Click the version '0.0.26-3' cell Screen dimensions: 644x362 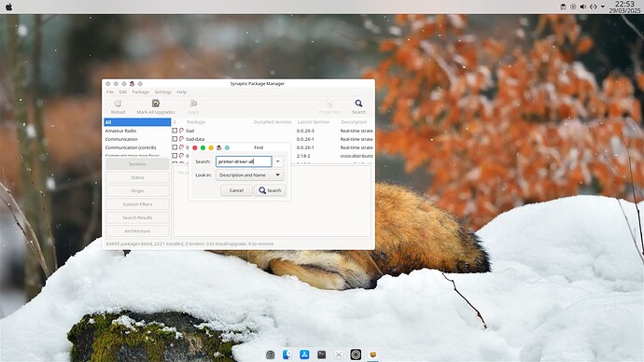coord(305,131)
